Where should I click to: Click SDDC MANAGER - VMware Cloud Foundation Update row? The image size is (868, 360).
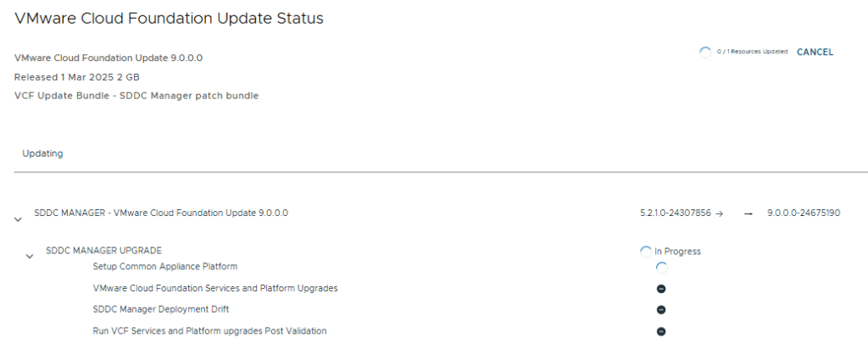tap(161, 213)
